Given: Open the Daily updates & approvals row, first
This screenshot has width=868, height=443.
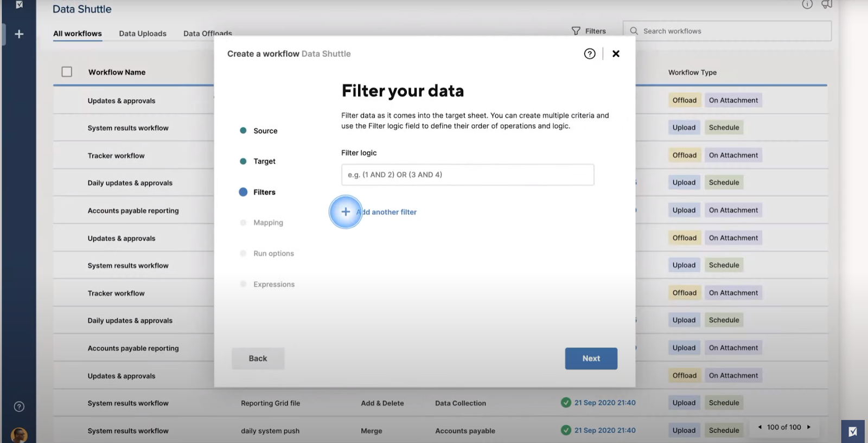Looking at the screenshot, I should [x=130, y=183].
